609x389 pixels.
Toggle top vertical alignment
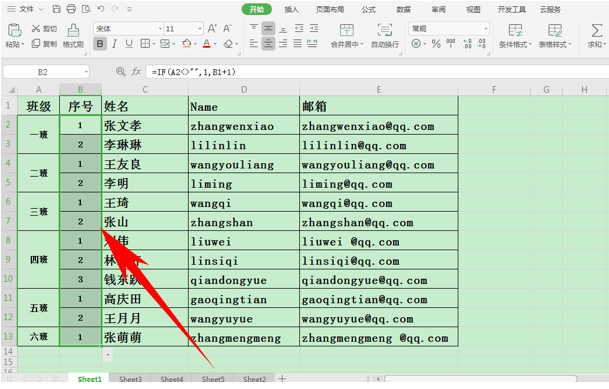tap(254, 28)
